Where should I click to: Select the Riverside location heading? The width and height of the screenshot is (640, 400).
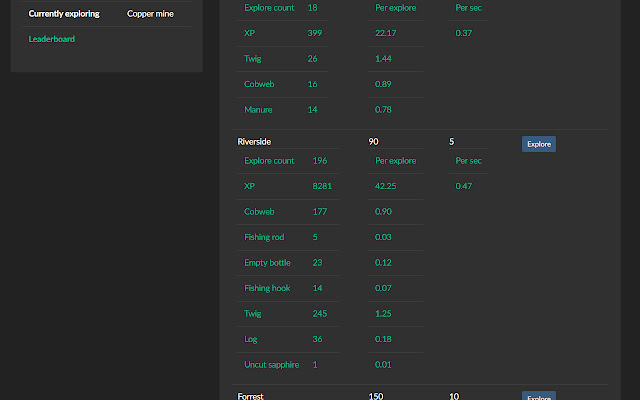click(254, 142)
